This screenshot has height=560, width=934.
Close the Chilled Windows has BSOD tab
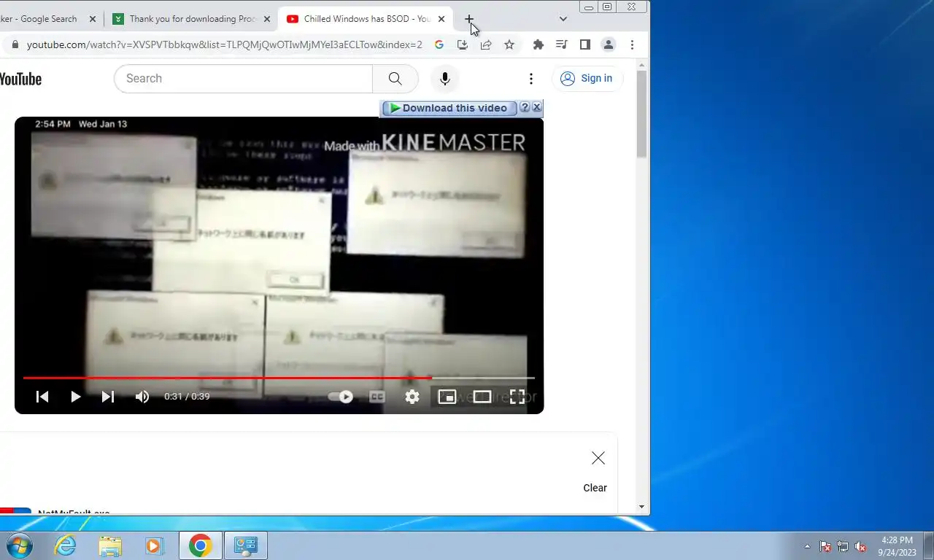tap(441, 19)
